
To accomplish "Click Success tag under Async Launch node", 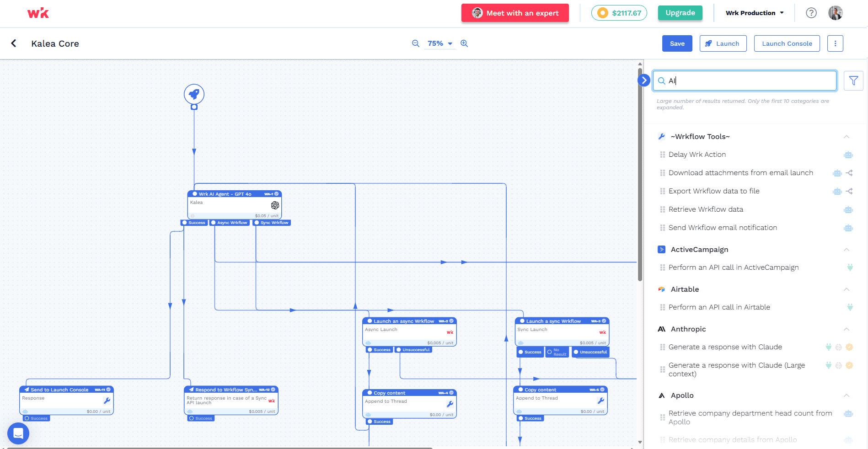I will 380,350.
